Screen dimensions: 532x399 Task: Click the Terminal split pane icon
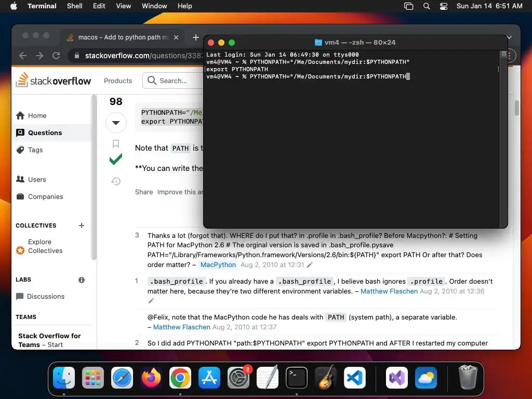click(x=504, y=54)
